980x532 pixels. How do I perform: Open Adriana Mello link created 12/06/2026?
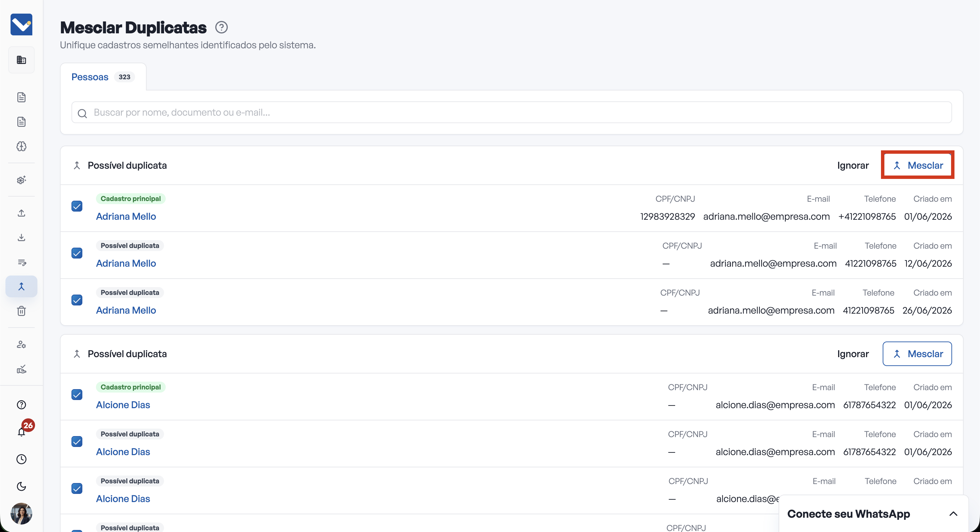pos(126,263)
